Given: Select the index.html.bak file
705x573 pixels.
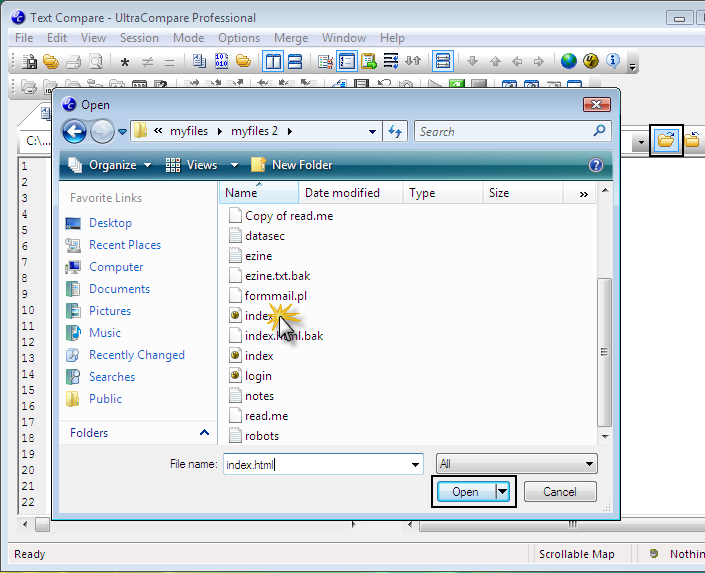Looking at the screenshot, I should point(276,336).
